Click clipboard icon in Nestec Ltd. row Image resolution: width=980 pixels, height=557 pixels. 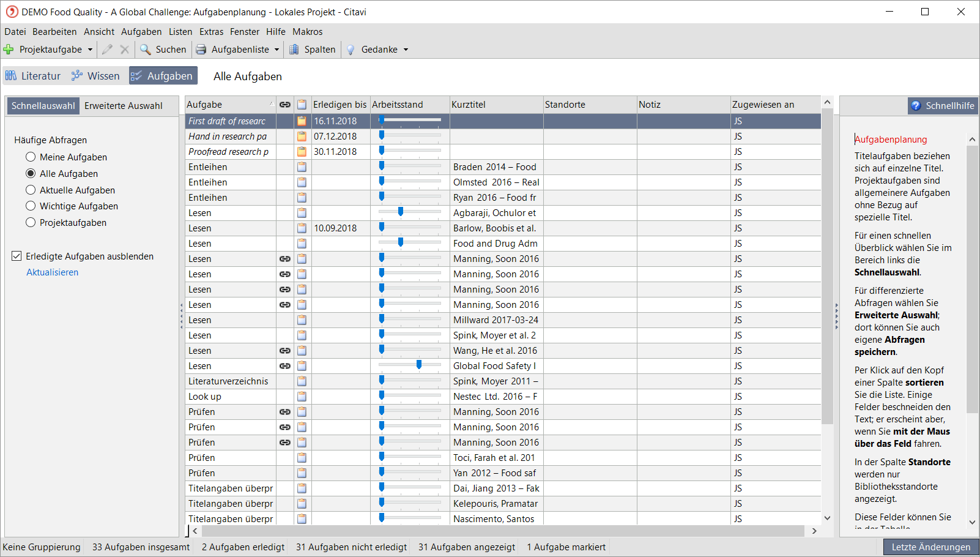302,397
